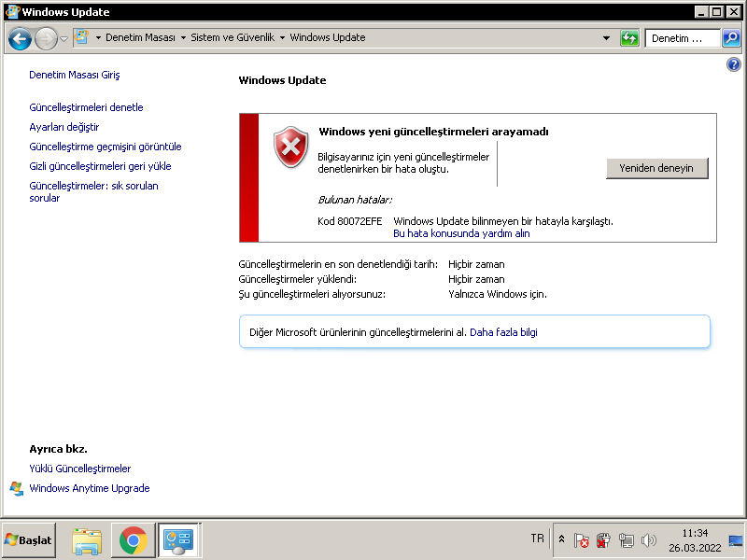
Task: Click the TR language indicator
Action: [x=538, y=539]
